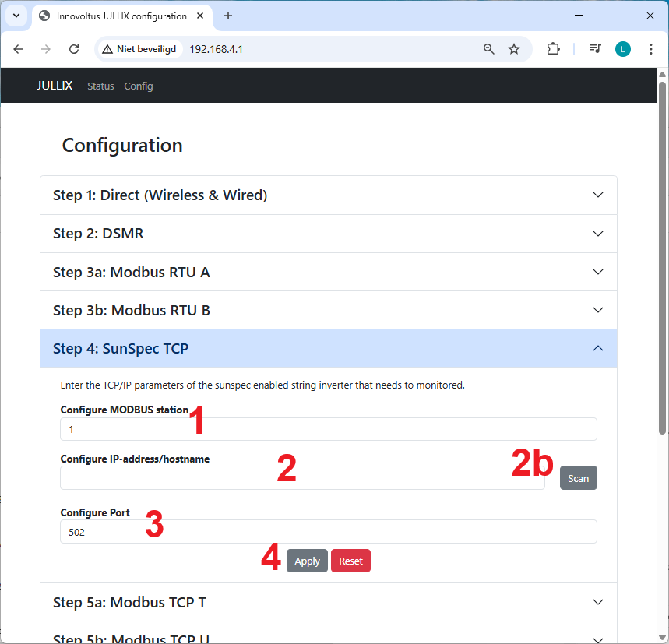This screenshot has width=669, height=644.
Task: Open the media controls icon
Action: (x=595, y=49)
